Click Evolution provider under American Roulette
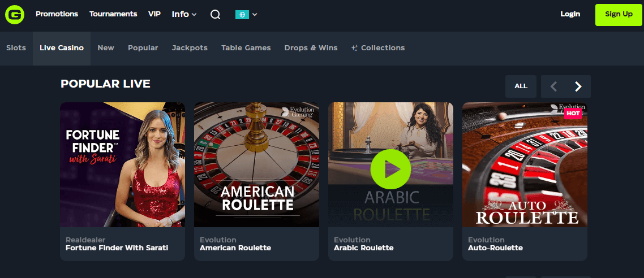 [218, 240]
